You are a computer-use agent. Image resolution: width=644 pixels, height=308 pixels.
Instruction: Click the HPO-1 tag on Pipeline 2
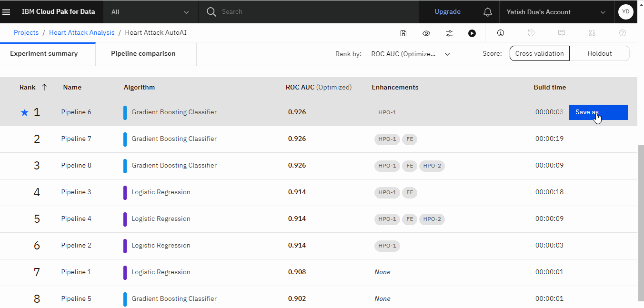point(387,246)
